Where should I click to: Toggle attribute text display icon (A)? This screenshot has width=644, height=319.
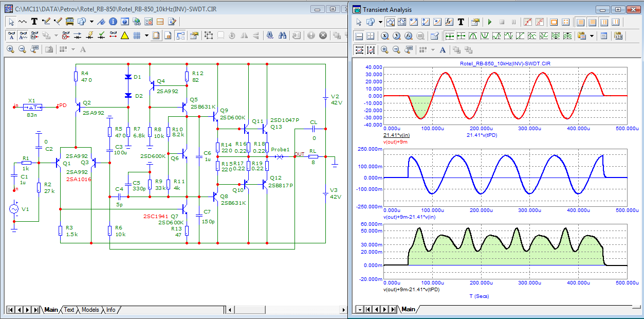click(x=11, y=36)
